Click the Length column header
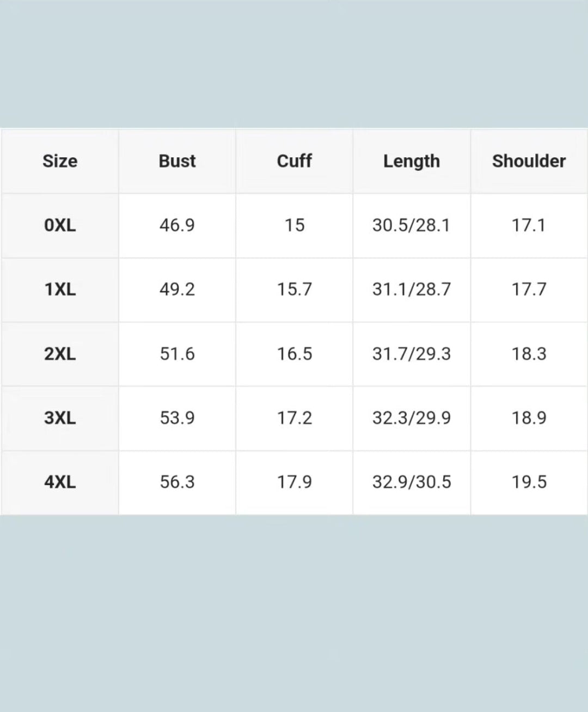 click(412, 161)
